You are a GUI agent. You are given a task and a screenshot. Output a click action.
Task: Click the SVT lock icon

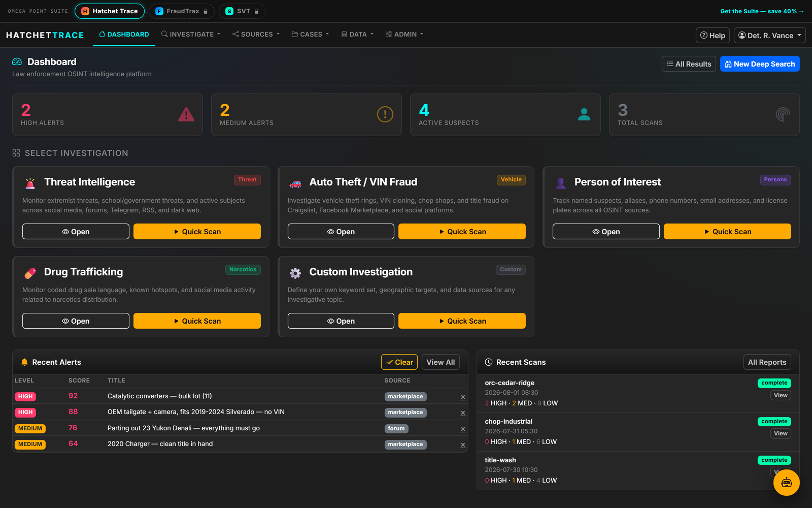[x=257, y=11]
